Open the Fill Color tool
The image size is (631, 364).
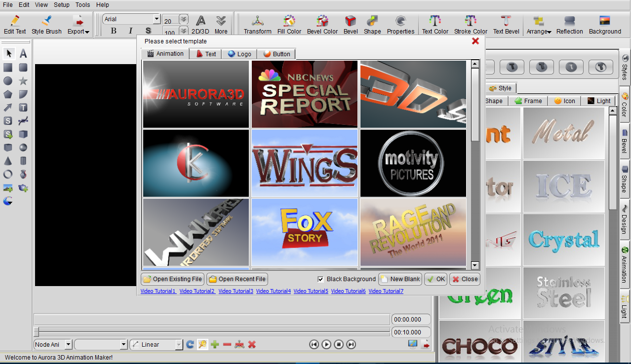[x=289, y=25]
